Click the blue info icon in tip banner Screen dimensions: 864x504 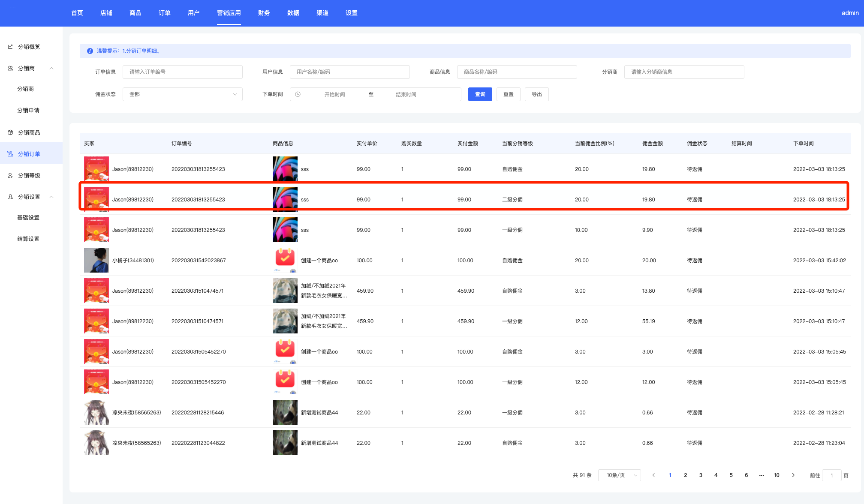[90, 51]
